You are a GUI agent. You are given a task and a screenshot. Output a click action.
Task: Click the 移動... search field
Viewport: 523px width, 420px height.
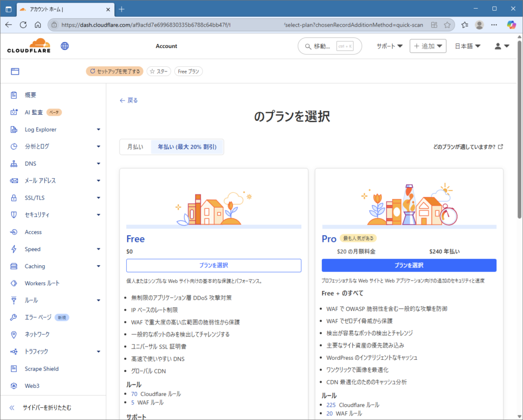(x=329, y=46)
